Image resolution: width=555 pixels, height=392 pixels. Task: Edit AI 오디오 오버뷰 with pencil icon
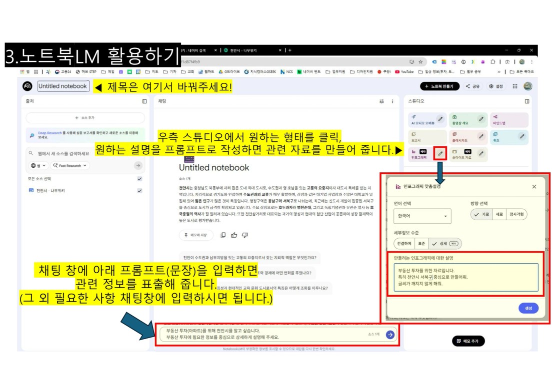point(440,119)
